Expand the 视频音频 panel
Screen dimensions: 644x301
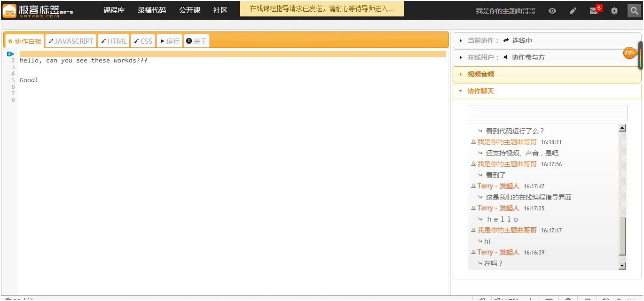480,74
